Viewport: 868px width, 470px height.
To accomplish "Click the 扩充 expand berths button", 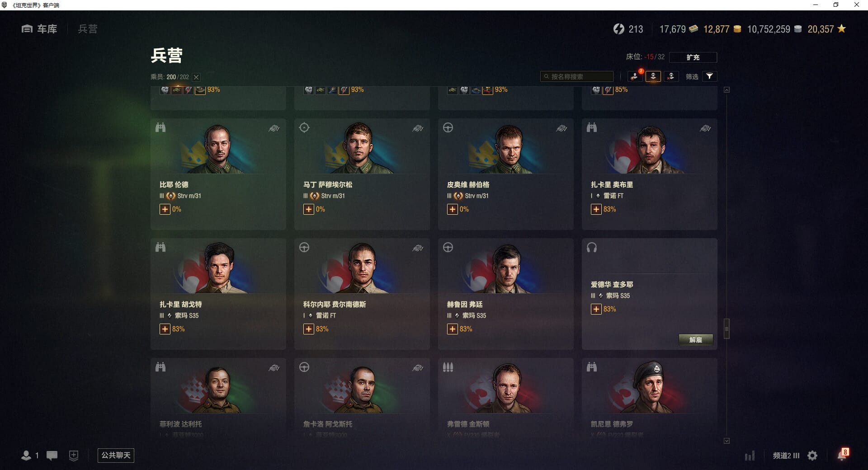I will click(693, 57).
